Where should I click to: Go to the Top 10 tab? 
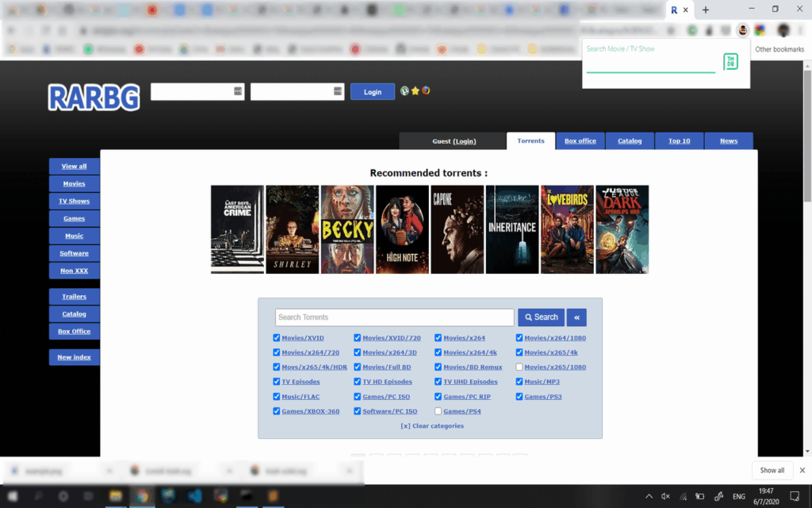pos(679,141)
